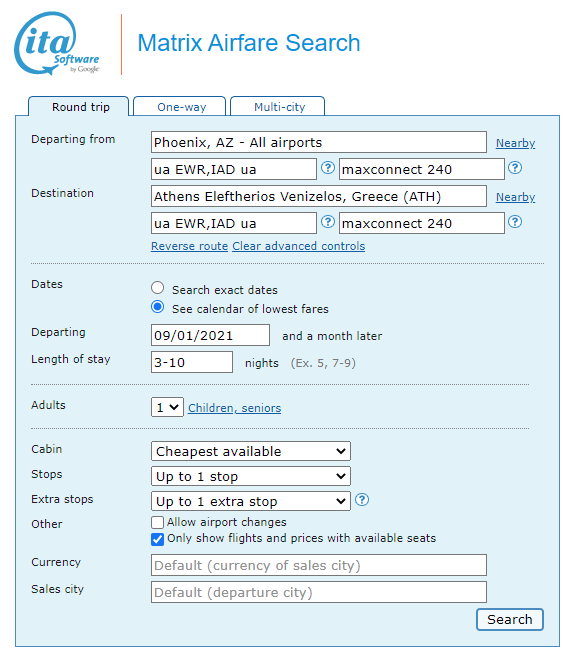Expand the Cabin dropdown
Image resolution: width=582 pixels, height=668 pixels.
coord(251,451)
